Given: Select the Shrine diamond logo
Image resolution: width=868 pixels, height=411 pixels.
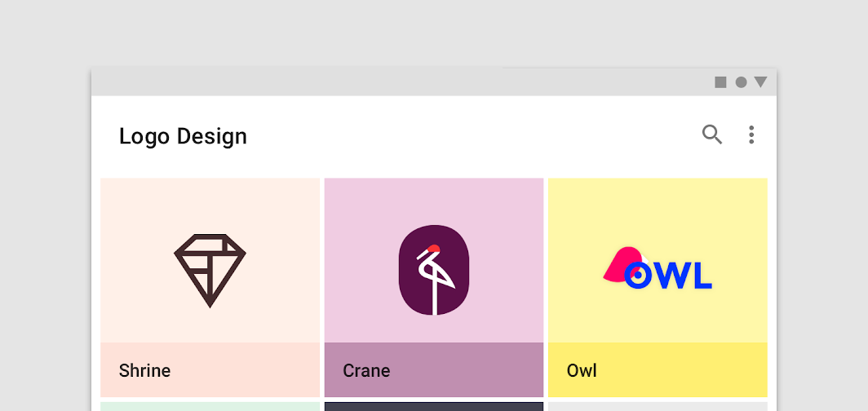Looking at the screenshot, I should (x=210, y=271).
